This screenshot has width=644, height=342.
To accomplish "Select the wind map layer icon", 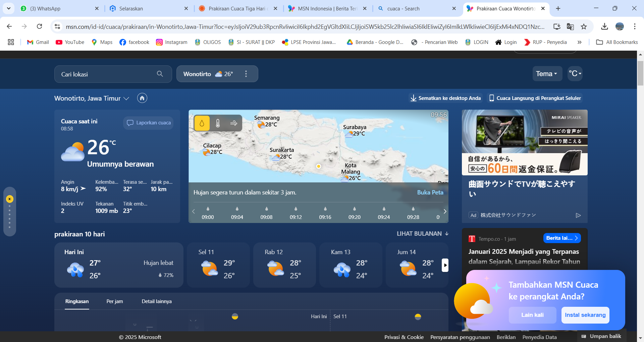I will [x=234, y=123].
